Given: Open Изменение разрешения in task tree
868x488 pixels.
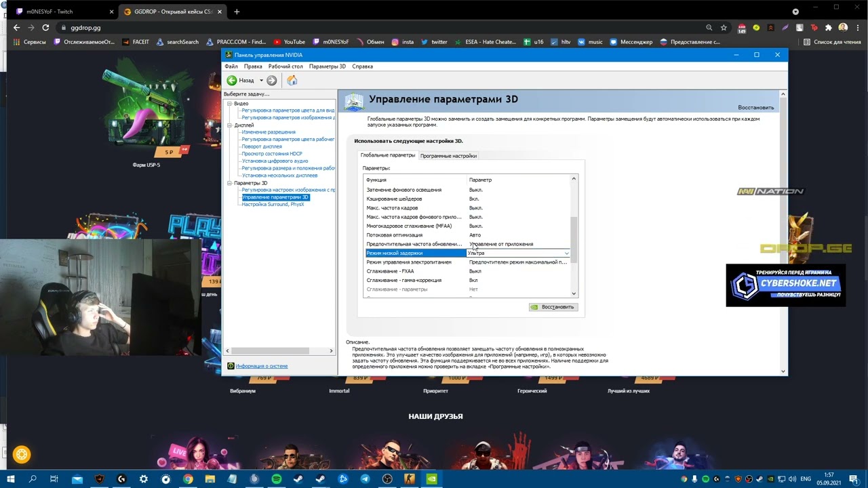Looking at the screenshot, I should [x=269, y=132].
